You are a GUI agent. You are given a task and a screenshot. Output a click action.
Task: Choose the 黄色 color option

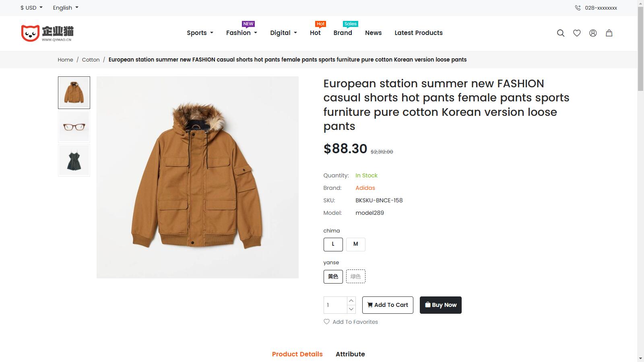[x=333, y=276]
